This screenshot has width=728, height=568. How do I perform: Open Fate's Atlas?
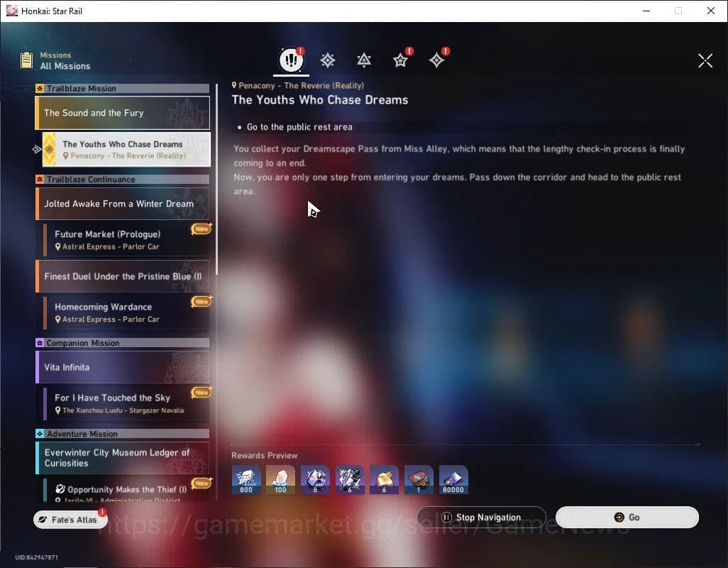tap(70, 520)
